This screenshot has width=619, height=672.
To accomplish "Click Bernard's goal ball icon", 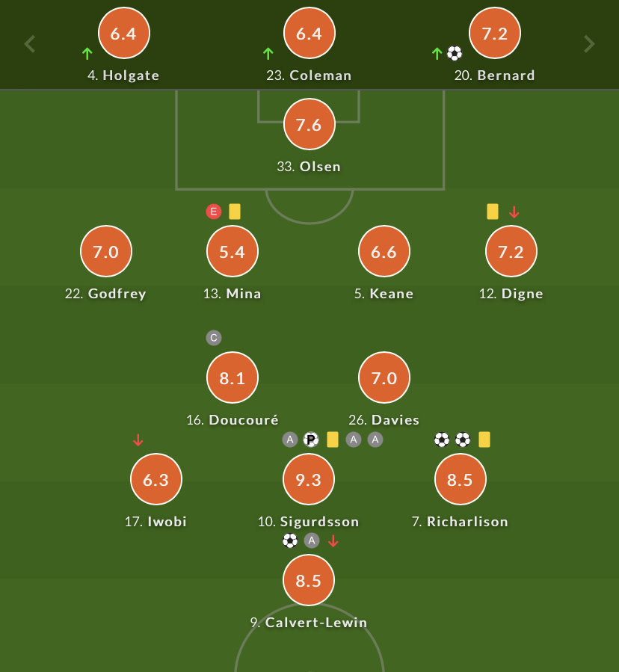I will pos(455,54).
